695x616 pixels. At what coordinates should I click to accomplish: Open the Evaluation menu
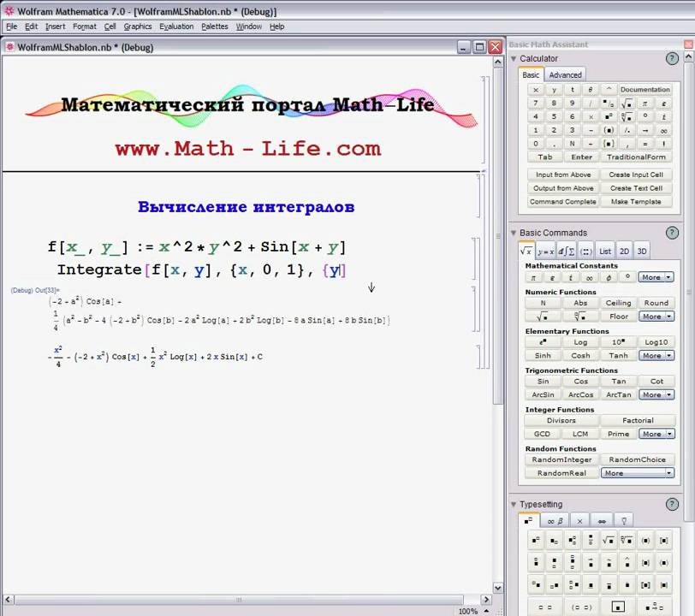[x=176, y=27]
